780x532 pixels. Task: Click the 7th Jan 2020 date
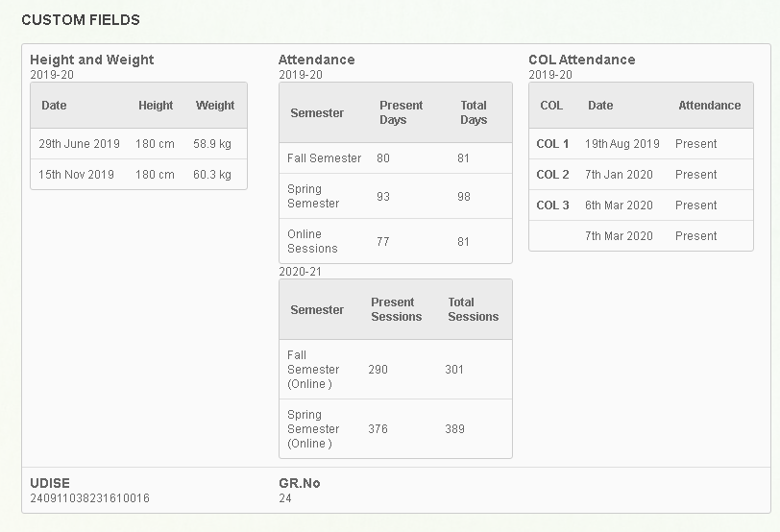tap(619, 175)
